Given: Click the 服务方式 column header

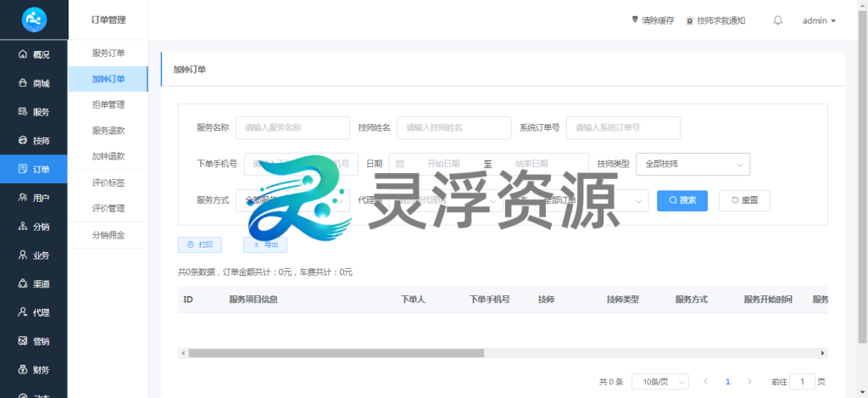Looking at the screenshot, I should 692,300.
